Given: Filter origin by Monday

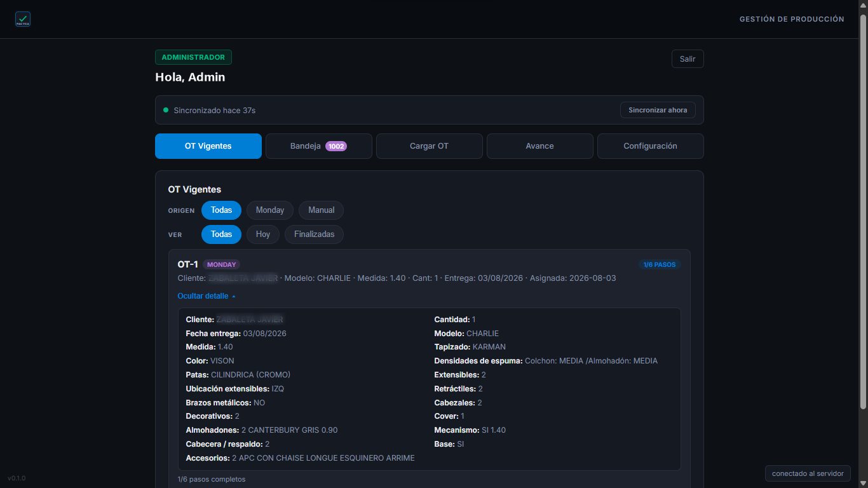Looking at the screenshot, I should click(270, 210).
